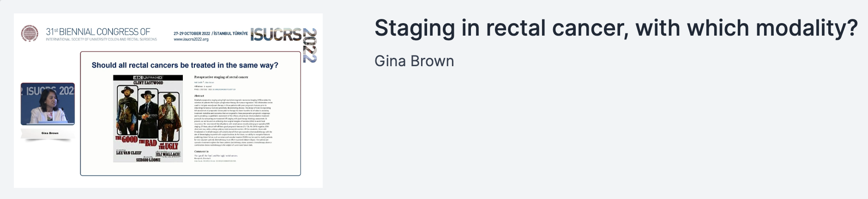Viewport: 868px width, 199px height.
Task: Click the www.isucrs2022.org web address
Action: (191, 40)
